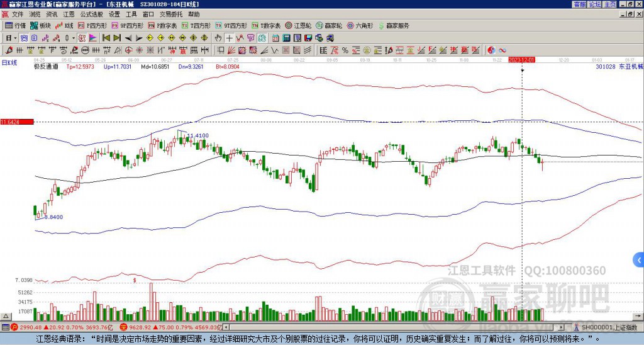Click the 301028 东亚机械 stock label
The image size is (644, 345).
pyautogui.click(x=618, y=66)
